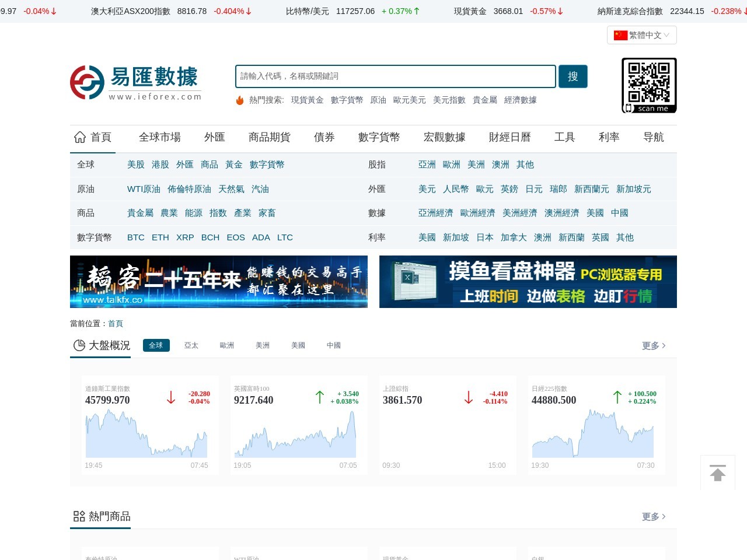Expand 更多 for 熱門商品 section
The width and height of the screenshot is (747, 560).
click(x=654, y=517)
